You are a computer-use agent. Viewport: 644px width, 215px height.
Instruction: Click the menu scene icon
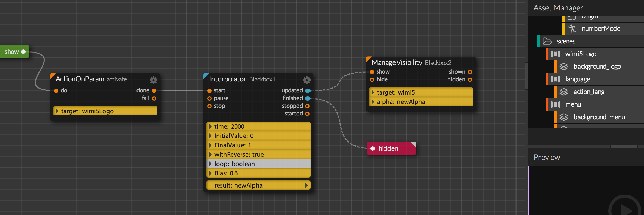(x=556, y=104)
